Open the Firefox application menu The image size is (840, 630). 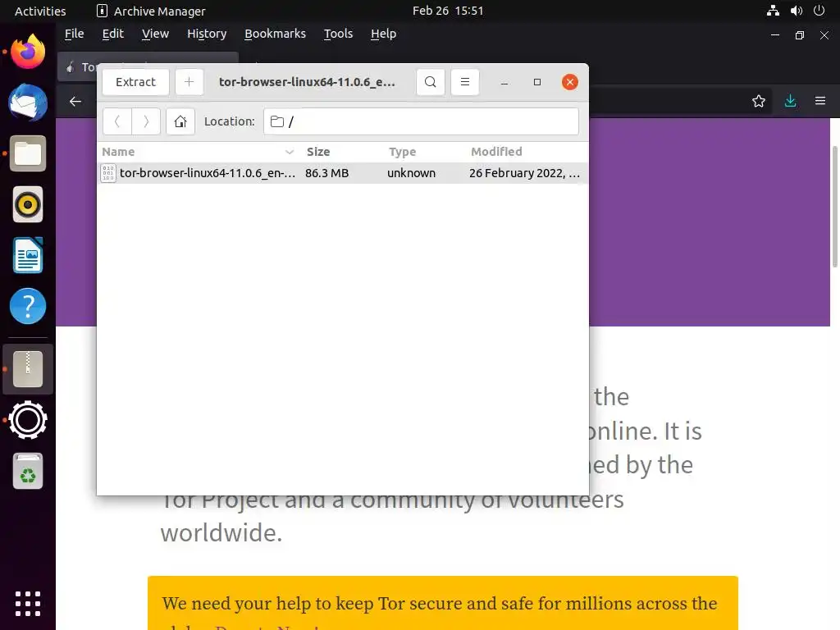click(x=820, y=101)
